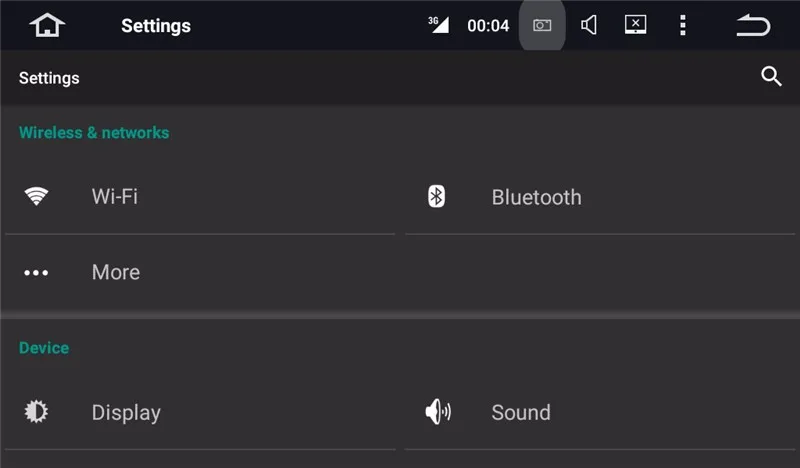Viewport: 800px width, 468px height.
Task: Click the Bluetooth symbol icon
Action: coord(436,197)
